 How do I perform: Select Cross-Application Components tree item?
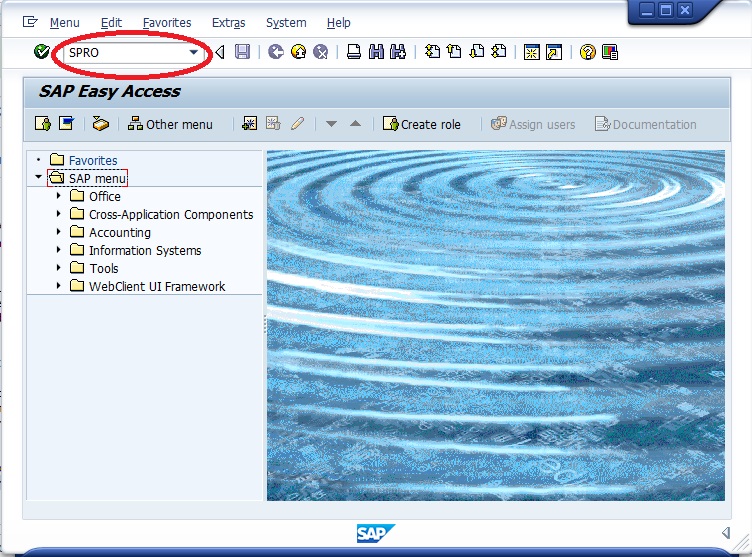[x=171, y=214]
